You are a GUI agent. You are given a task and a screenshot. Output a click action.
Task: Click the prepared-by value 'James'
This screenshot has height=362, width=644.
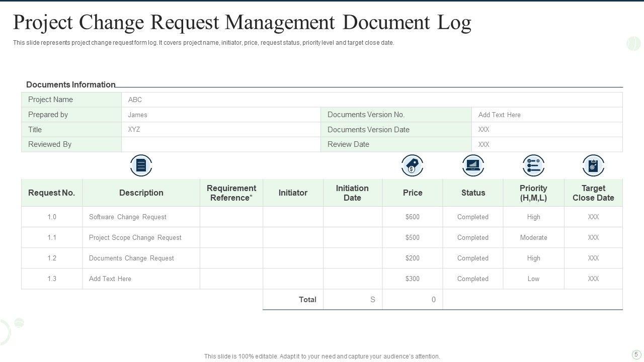(x=137, y=115)
